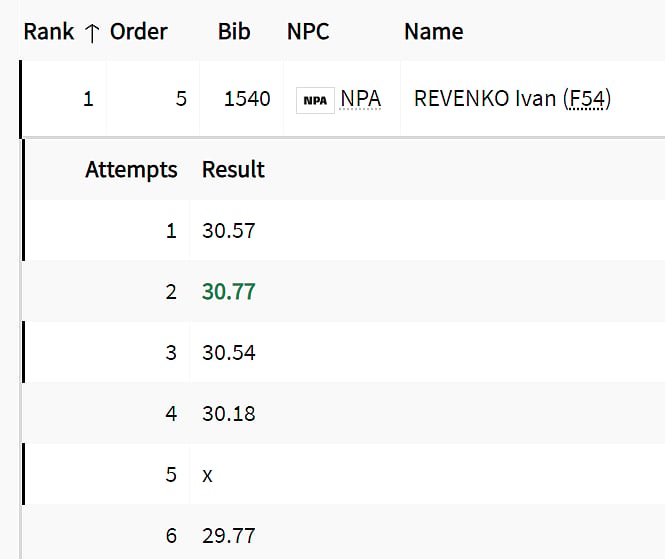Sort by the Order column header
The height and width of the screenshot is (559, 665).
tap(139, 32)
